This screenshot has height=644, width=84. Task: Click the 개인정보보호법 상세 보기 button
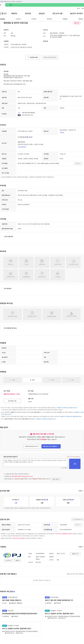[32, 446]
